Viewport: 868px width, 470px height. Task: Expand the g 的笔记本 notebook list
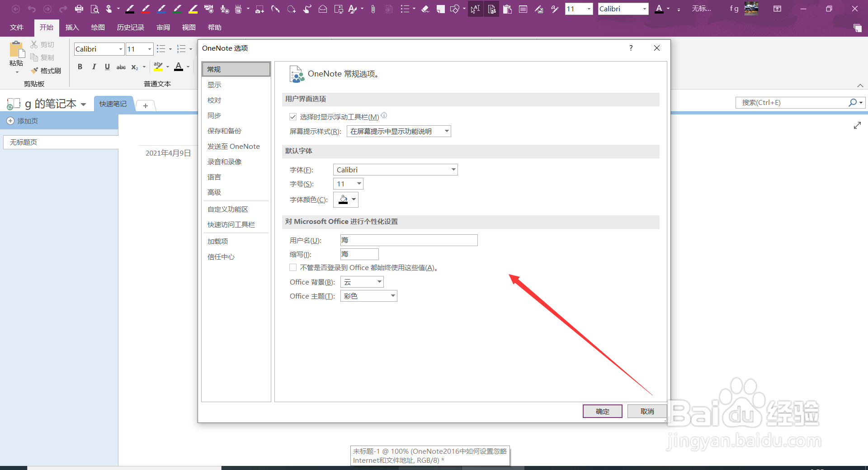pyautogui.click(x=84, y=104)
